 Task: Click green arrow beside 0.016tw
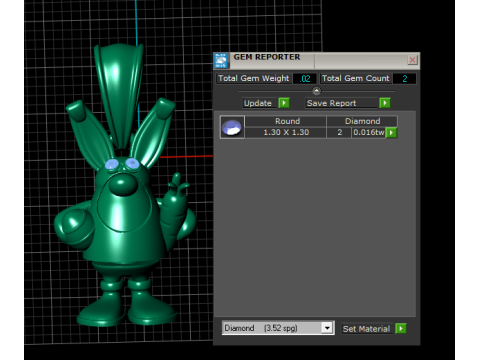pos(391,132)
